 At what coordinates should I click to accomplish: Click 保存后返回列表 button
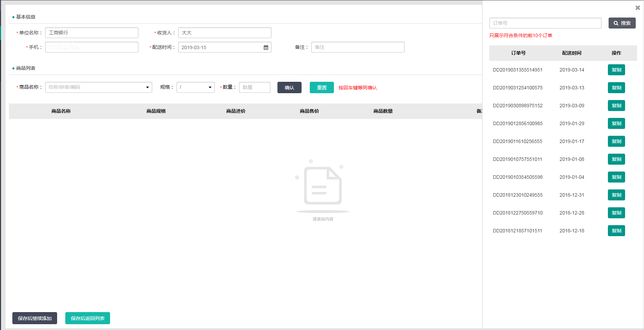[x=87, y=318]
